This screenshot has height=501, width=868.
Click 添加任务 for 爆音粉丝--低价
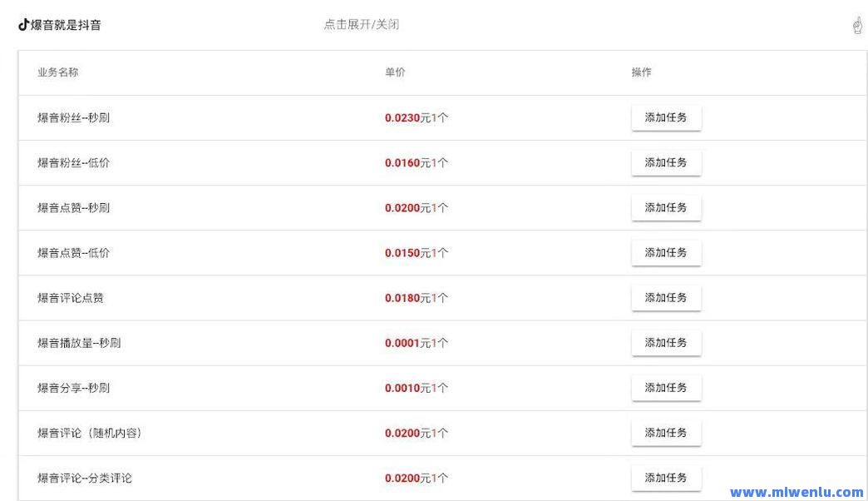[666, 162]
